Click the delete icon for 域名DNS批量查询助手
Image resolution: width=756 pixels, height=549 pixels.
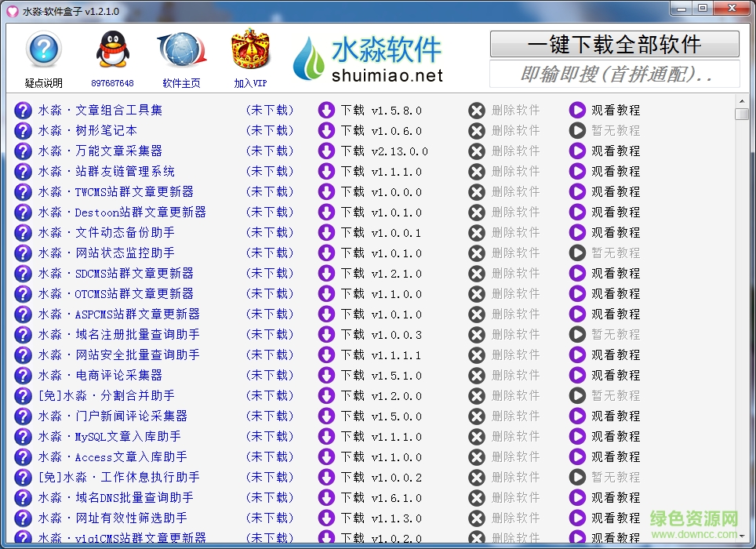pos(477,497)
